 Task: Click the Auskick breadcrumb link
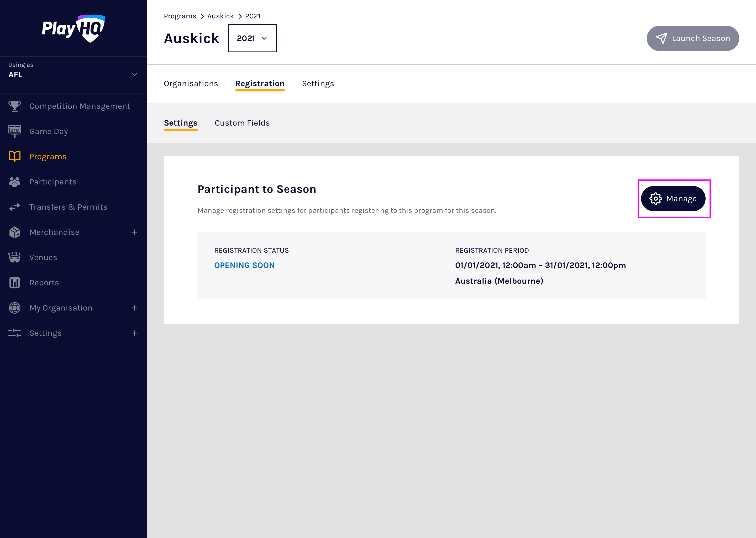220,16
